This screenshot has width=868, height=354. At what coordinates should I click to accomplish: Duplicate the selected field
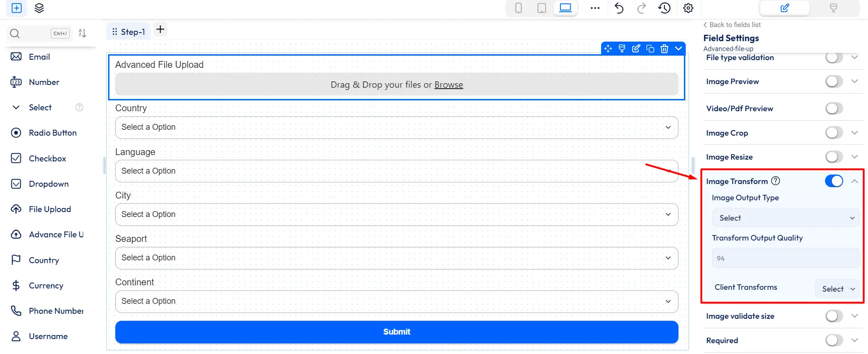tap(650, 49)
